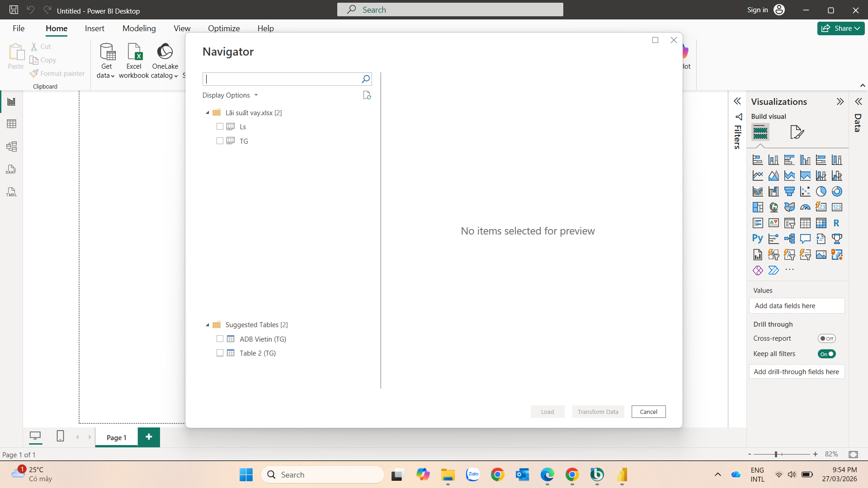Viewport: 868px width, 488px height.
Task: Collapse the Suggested Tables group
Action: [208, 325]
